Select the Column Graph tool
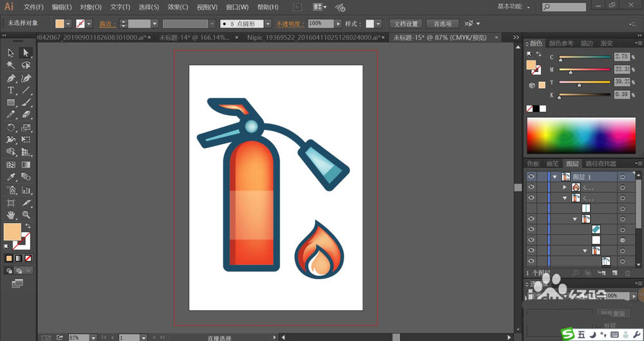This screenshot has height=341, width=644. [x=26, y=190]
